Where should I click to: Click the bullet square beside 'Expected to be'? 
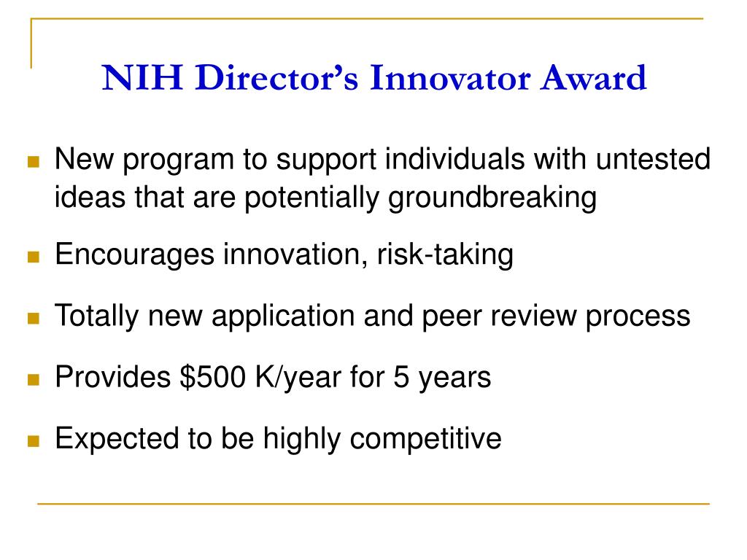(34, 441)
